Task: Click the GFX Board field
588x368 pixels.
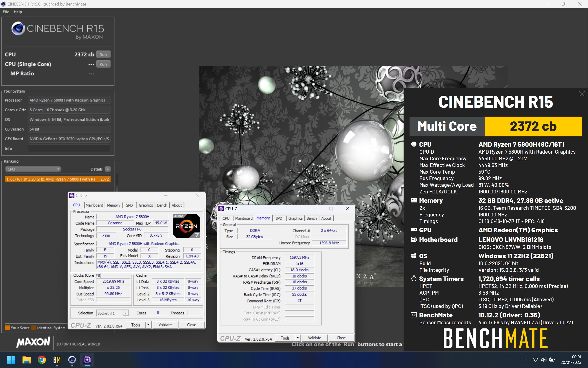Action: pos(69,139)
